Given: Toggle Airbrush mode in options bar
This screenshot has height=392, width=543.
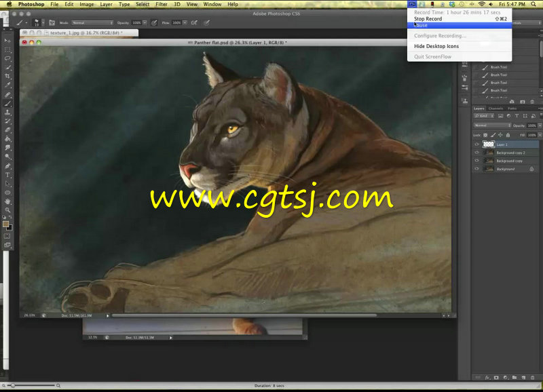Looking at the screenshot, I should click(x=194, y=23).
